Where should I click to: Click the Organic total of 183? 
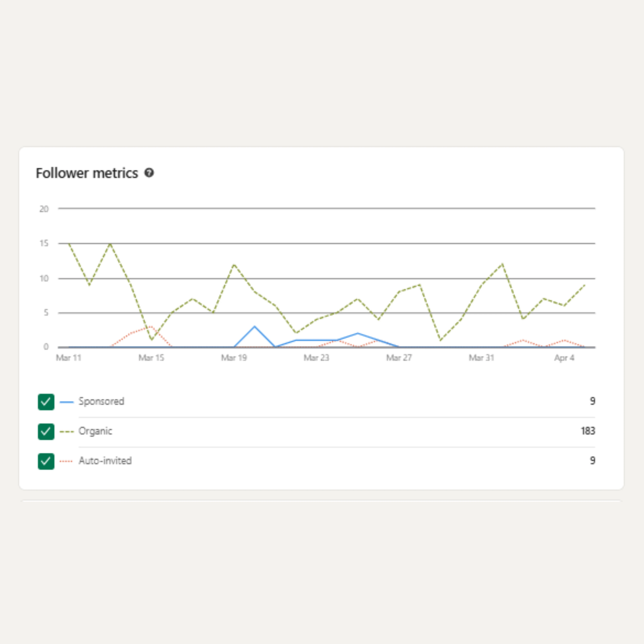[588, 431]
